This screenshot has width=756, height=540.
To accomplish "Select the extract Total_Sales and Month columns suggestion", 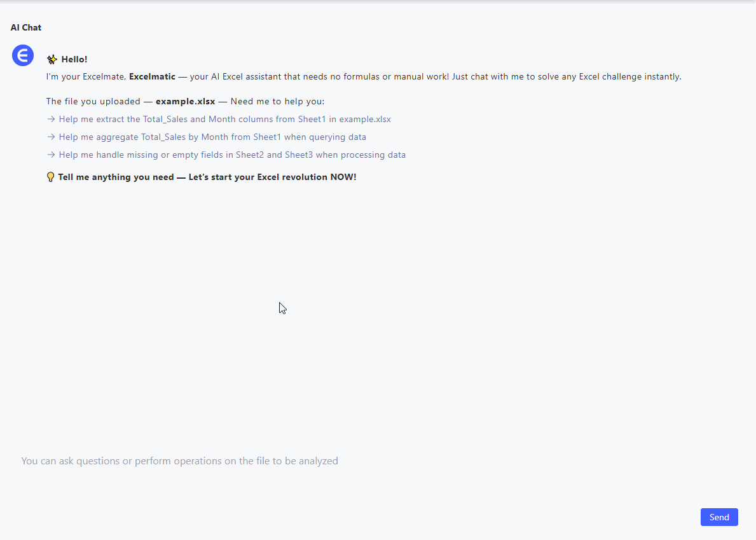I will [224, 119].
